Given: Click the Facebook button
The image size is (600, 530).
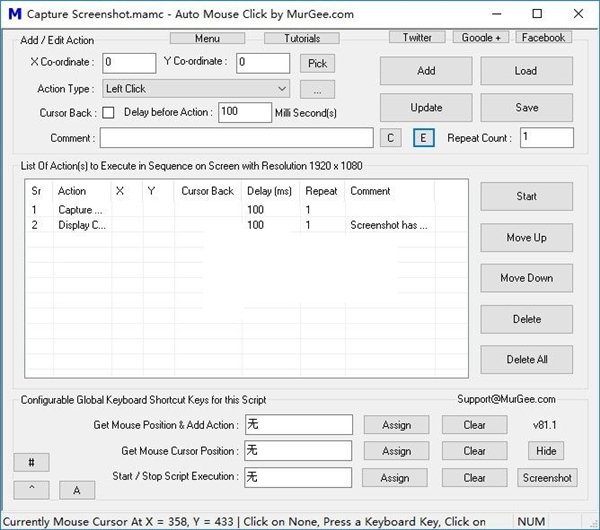Looking at the screenshot, I should (544, 37).
